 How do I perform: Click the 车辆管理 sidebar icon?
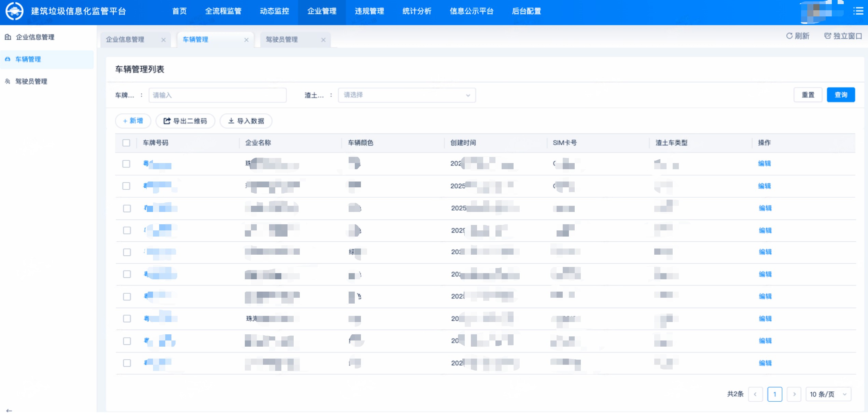(8, 59)
